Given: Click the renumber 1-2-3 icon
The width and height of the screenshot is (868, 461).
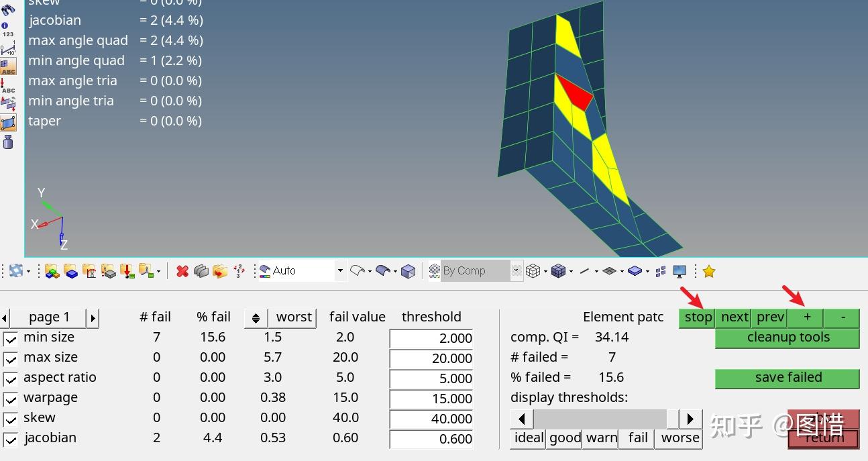Looking at the screenshot, I should pyautogui.click(x=239, y=271).
